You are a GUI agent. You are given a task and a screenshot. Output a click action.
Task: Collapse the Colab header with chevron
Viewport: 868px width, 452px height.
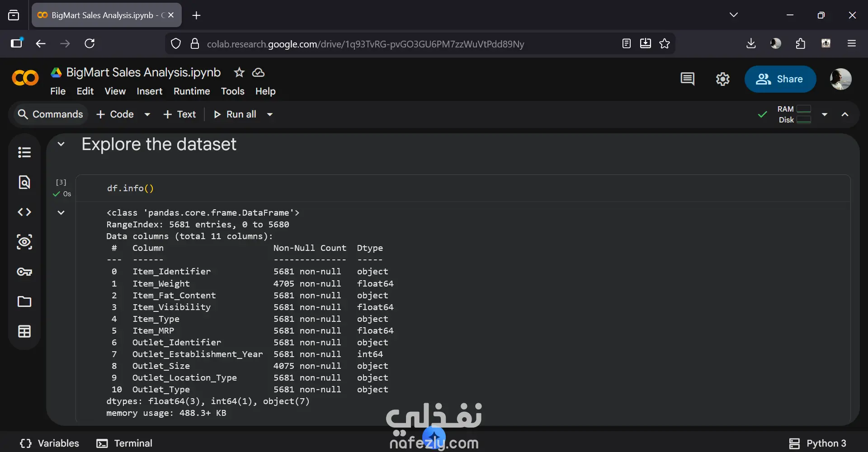pyautogui.click(x=845, y=114)
